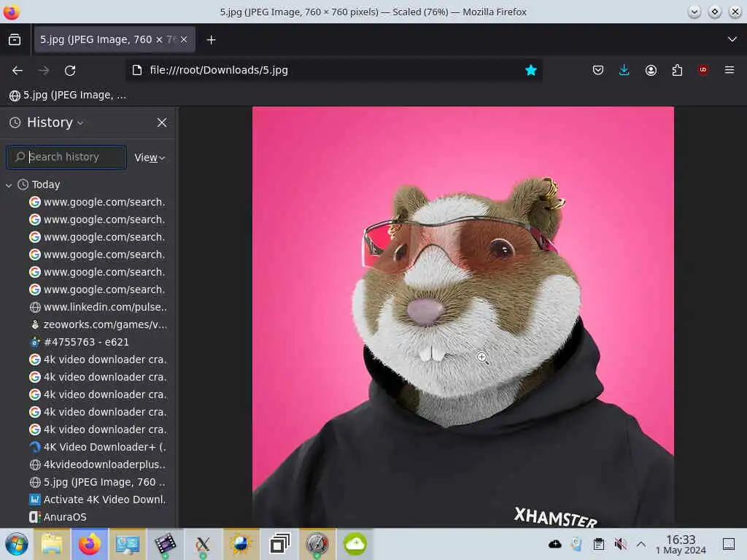Screen dimensions: 747x560
Task: Go back one page
Action: tap(18, 71)
